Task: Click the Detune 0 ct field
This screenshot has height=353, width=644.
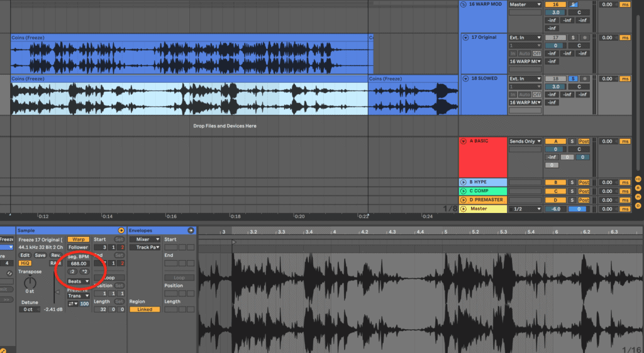Action: [x=29, y=310]
